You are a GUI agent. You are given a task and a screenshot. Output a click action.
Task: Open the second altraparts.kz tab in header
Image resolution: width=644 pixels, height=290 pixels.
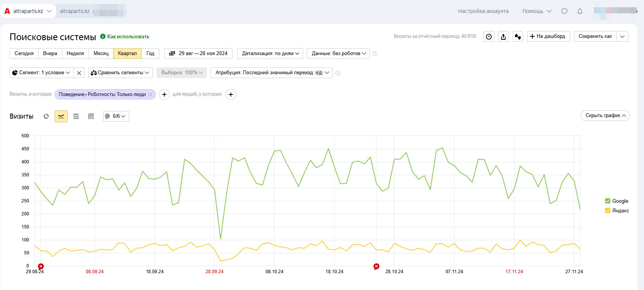pyautogui.click(x=91, y=11)
